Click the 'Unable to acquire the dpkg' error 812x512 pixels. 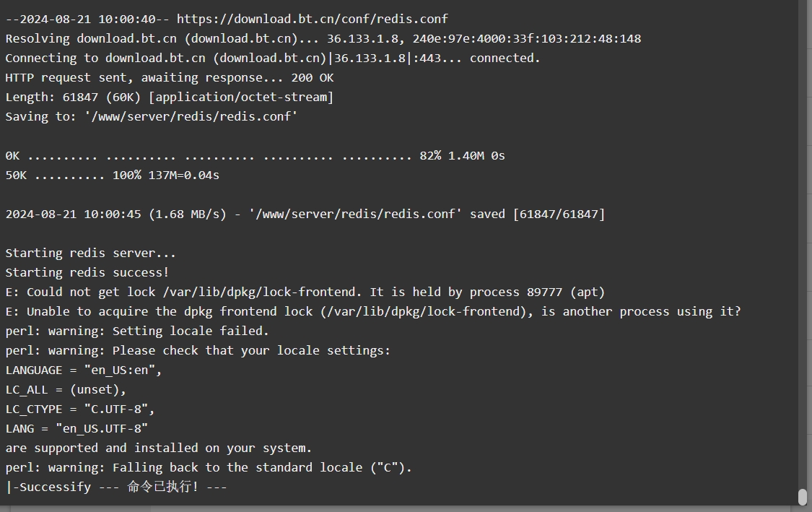373,311
